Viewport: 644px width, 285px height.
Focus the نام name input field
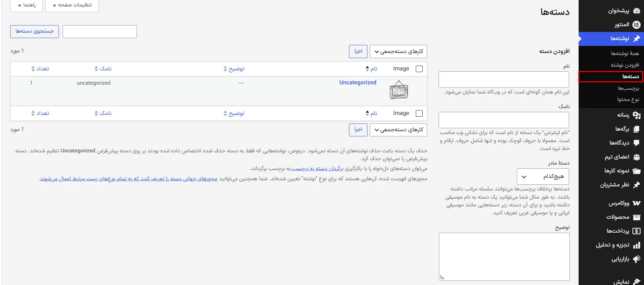coord(504,80)
